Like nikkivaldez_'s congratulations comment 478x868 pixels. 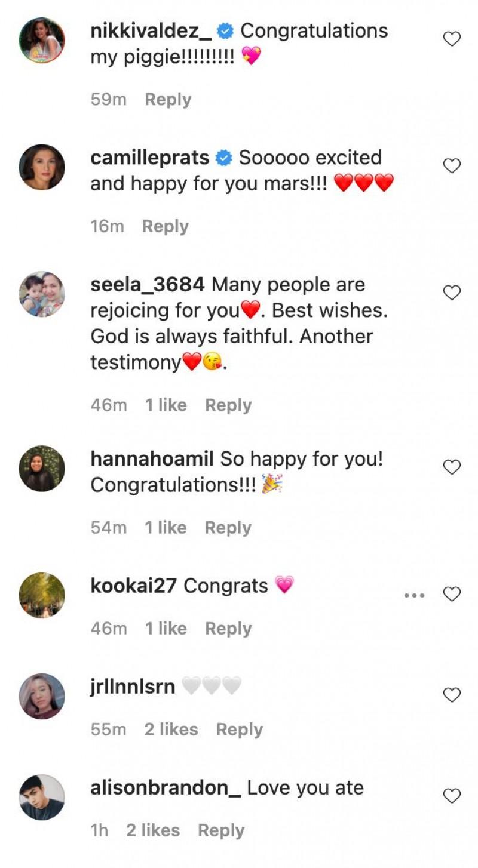coord(452,39)
